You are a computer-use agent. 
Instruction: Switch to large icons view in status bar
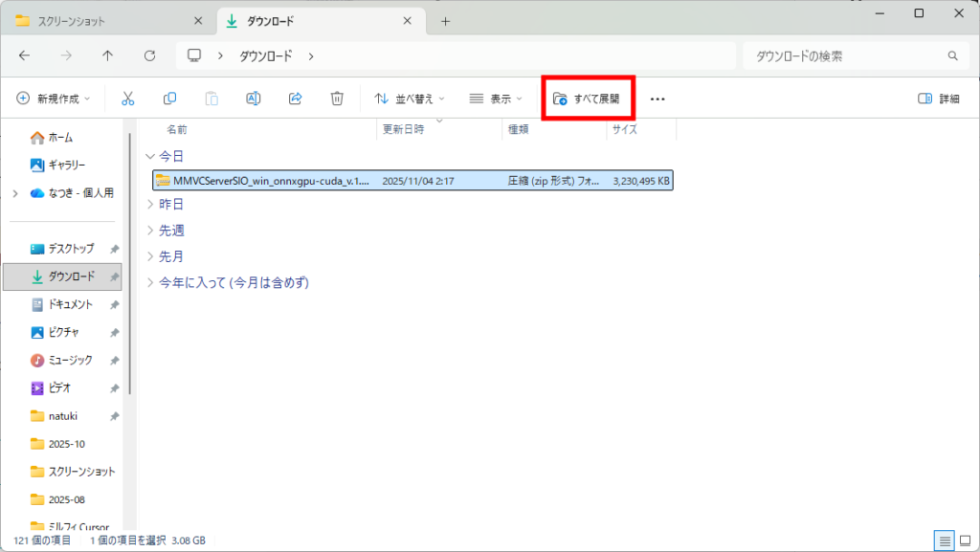965,541
